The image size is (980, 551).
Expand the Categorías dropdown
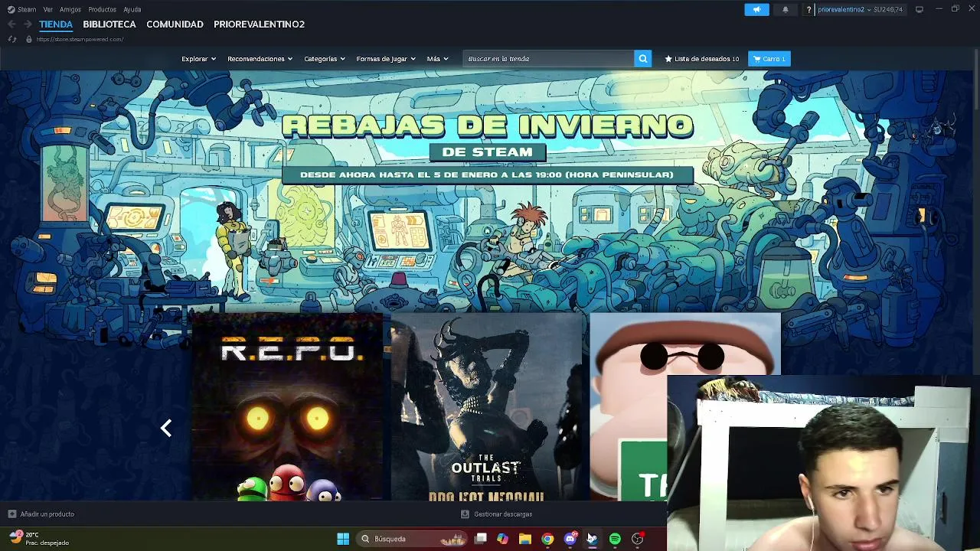coord(325,59)
